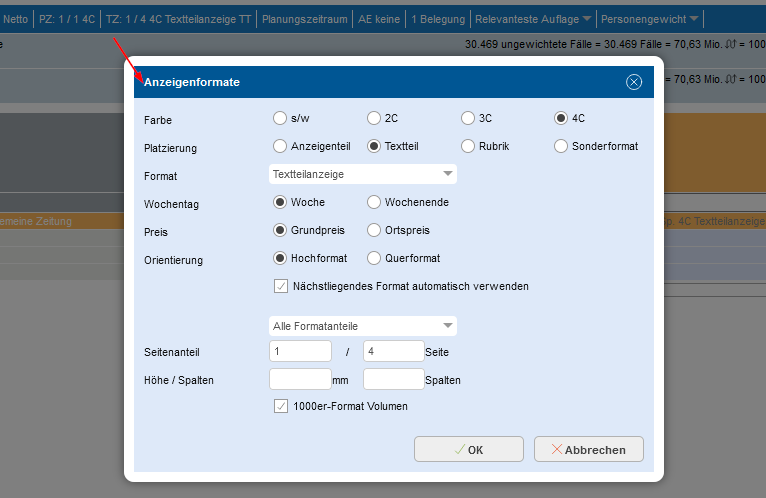
Task: Expand the Personengewicht toolbar dropdown
Action: 650,19
